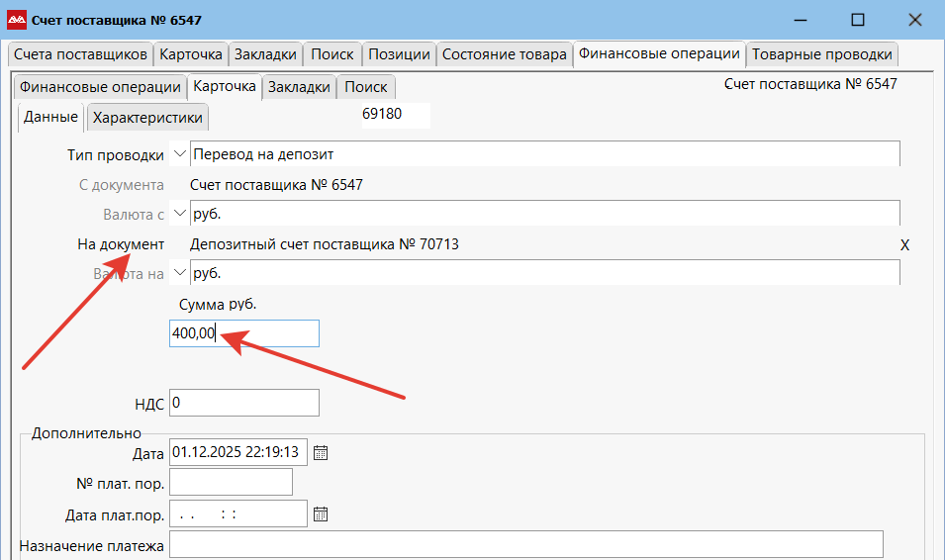The height and width of the screenshot is (560, 945).
Task: Click the X to clear На документ
Action: point(904,244)
